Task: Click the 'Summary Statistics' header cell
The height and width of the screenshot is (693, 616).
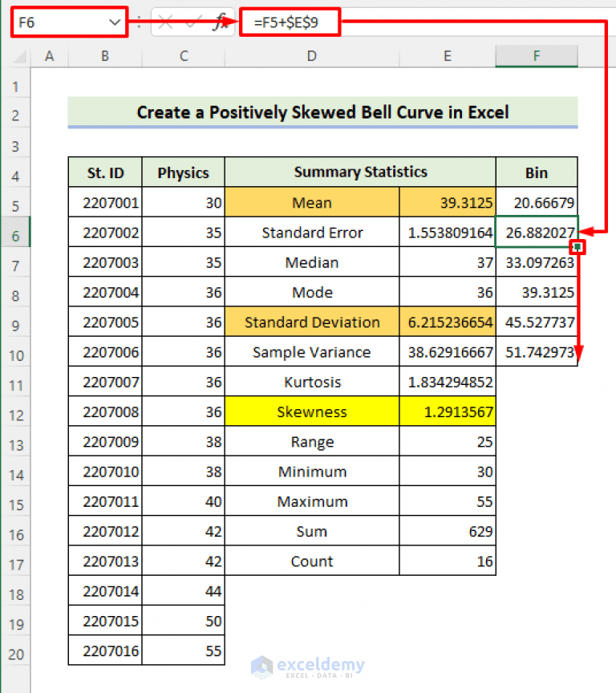Action: tap(361, 172)
